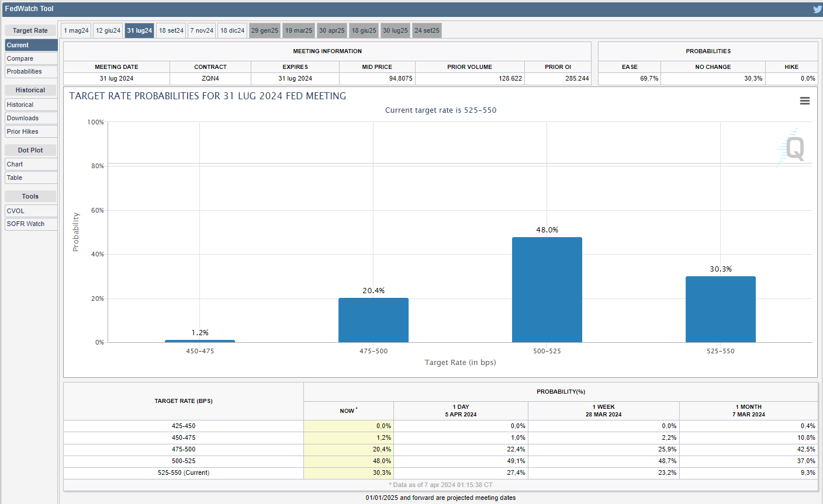Select the projected 29 gen25 tab
Screen dimensions: 823x504
click(x=265, y=30)
